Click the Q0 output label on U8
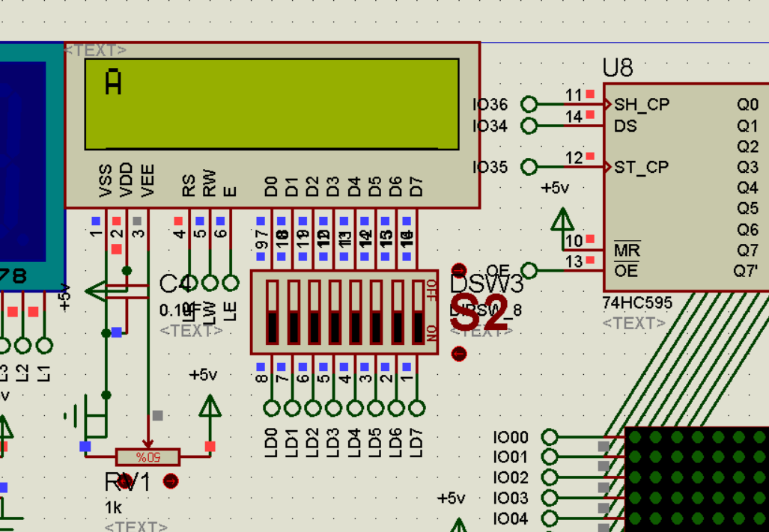The height and width of the screenshot is (532, 769). pos(747,104)
